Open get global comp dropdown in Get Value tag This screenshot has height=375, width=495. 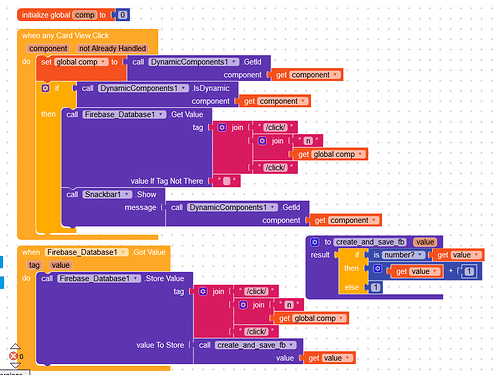point(360,154)
